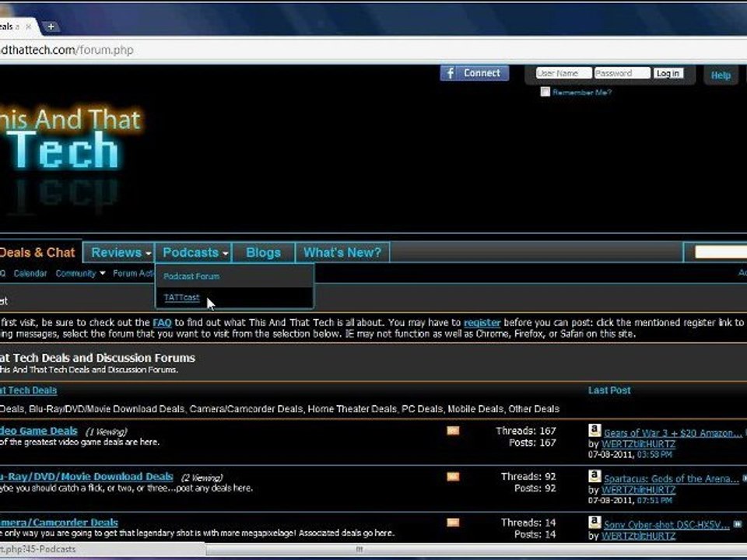Image resolution: width=747 pixels, height=560 pixels.
Task: Toggle the Remember Me checkbox
Action: click(545, 92)
